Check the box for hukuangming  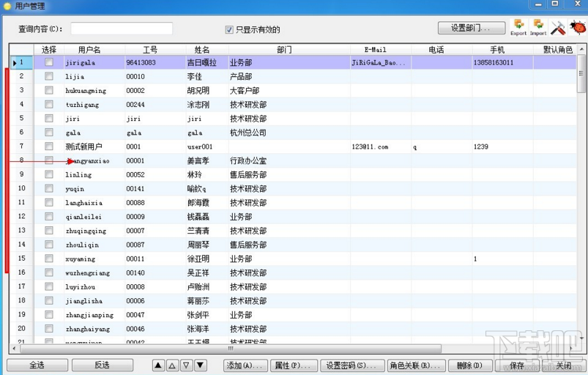click(x=49, y=90)
